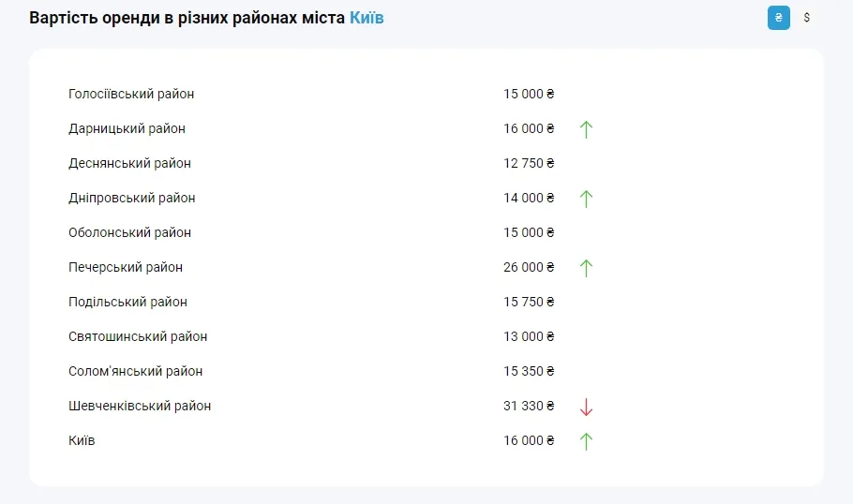Click green up arrow in Київ row
853x504 pixels.
click(586, 441)
